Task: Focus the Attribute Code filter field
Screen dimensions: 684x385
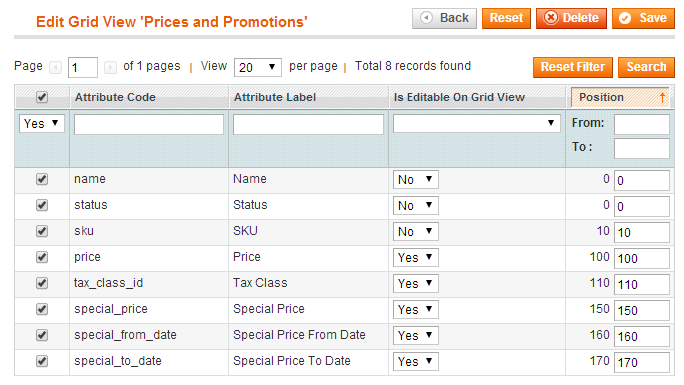Action: point(149,124)
